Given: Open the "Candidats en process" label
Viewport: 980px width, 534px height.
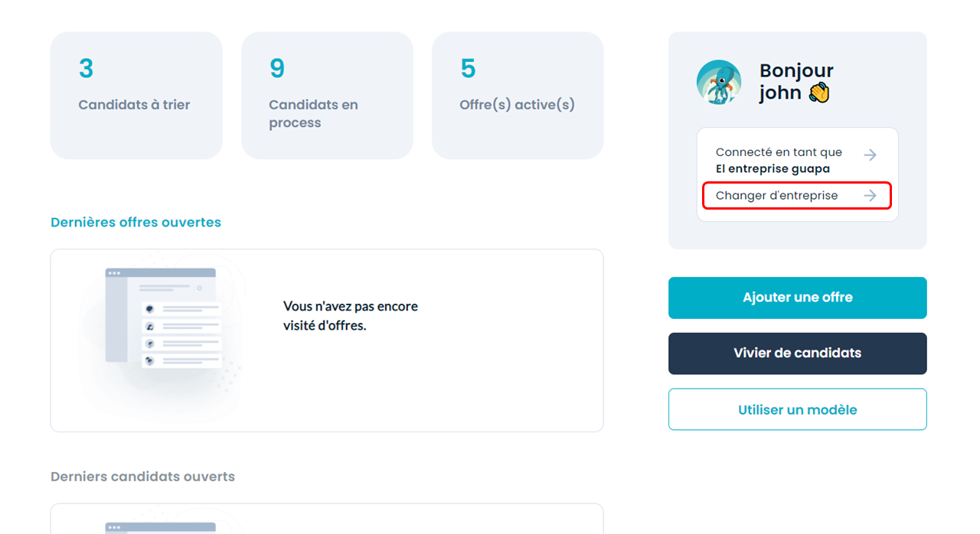Looking at the screenshot, I should pos(313,114).
